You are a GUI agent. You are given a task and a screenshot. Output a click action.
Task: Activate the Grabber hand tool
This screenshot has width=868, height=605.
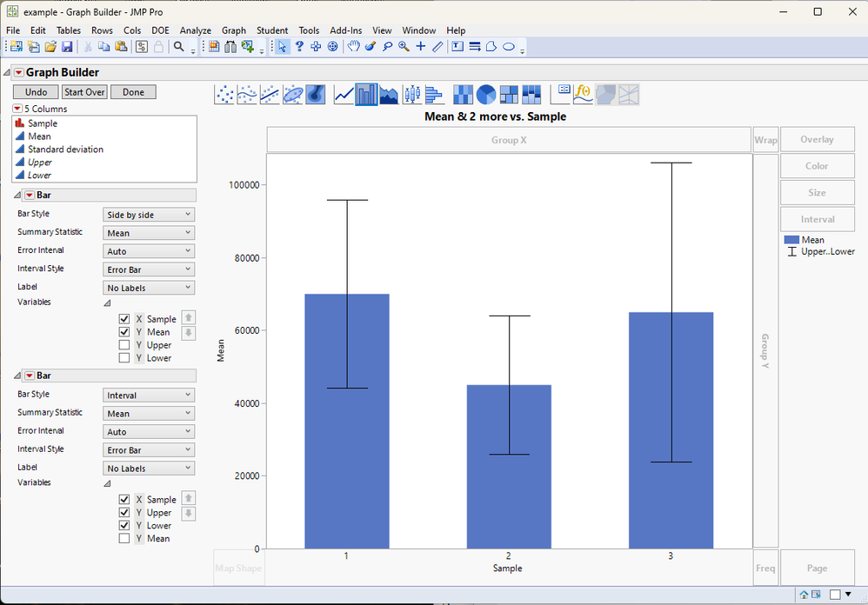(353, 46)
